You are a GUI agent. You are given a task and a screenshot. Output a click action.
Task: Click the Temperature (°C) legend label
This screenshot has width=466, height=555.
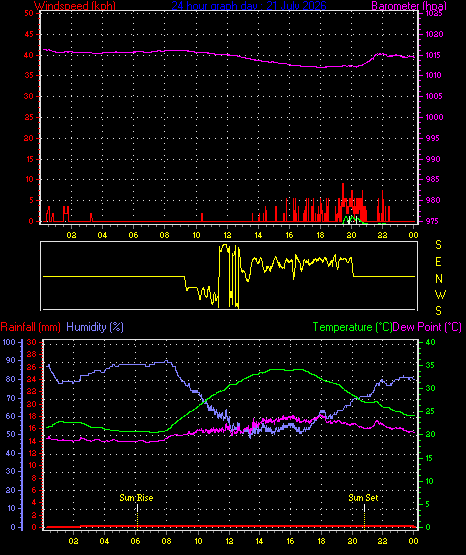pos(352,327)
